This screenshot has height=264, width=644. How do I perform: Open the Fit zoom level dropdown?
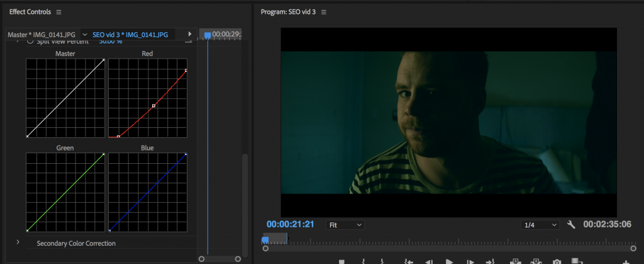tap(345, 225)
